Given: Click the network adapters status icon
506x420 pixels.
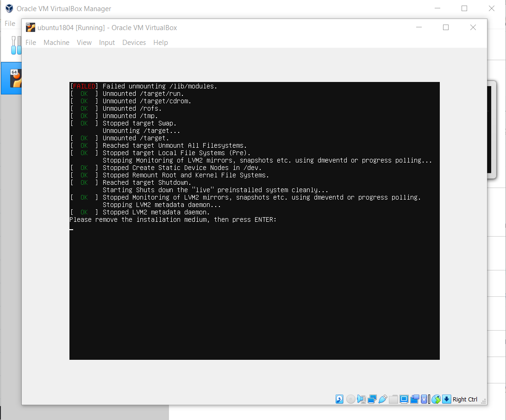Looking at the screenshot, I should [x=372, y=399].
